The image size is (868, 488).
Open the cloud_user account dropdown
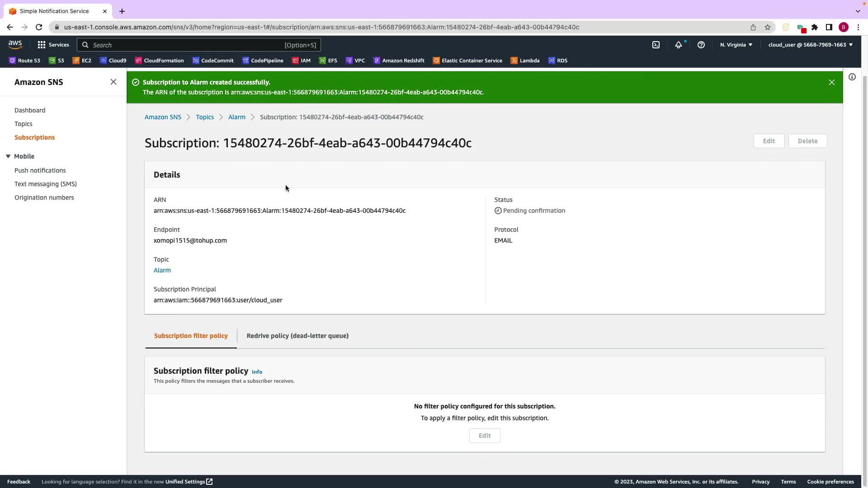tap(810, 45)
